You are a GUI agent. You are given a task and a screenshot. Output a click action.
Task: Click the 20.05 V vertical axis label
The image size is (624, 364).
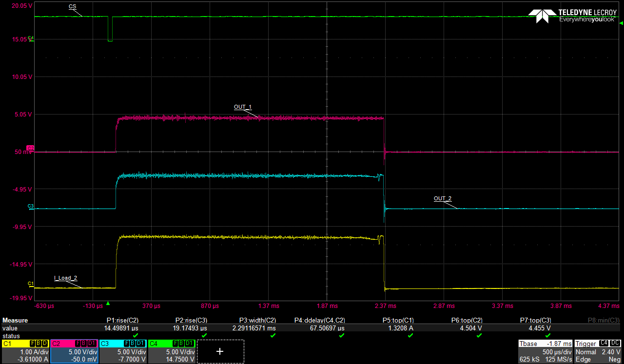pyautogui.click(x=22, y=6)
